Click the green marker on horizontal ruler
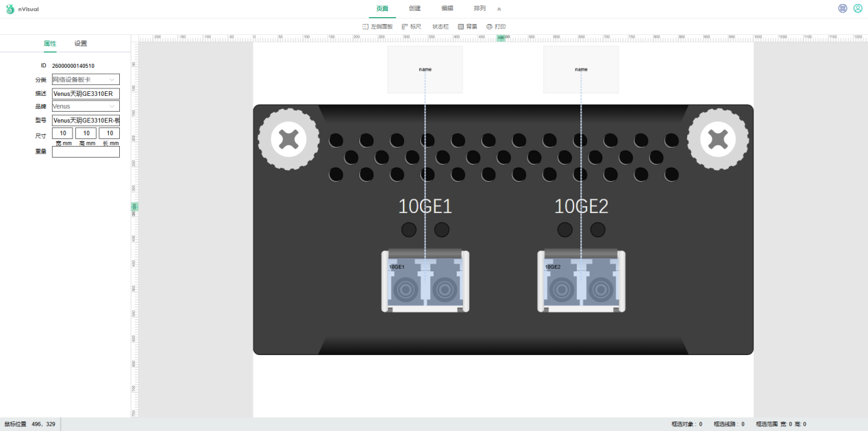Viewport: 868px width, 431px height. click(501, 38)
